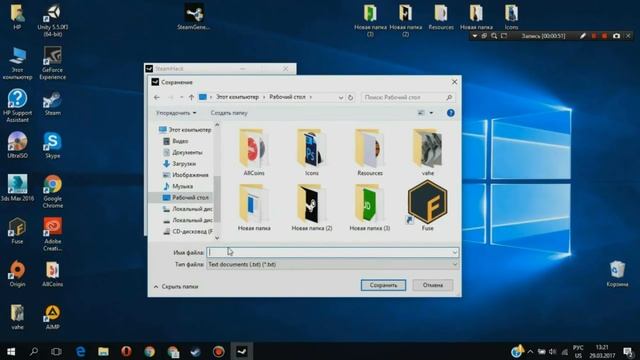
Task: Click the navigation pane scrollbar down arrow
Action: tap(217, 238)
